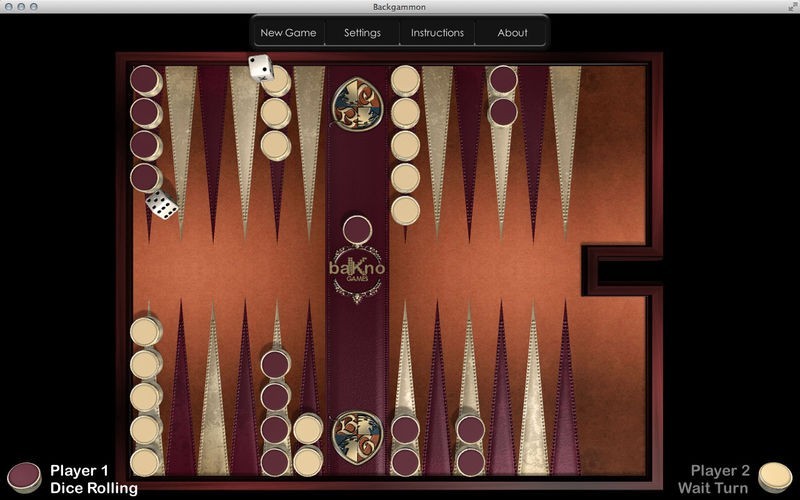Click the tilted die near left edge
This screenshot has width=800, height=500.
coord(161,205)
